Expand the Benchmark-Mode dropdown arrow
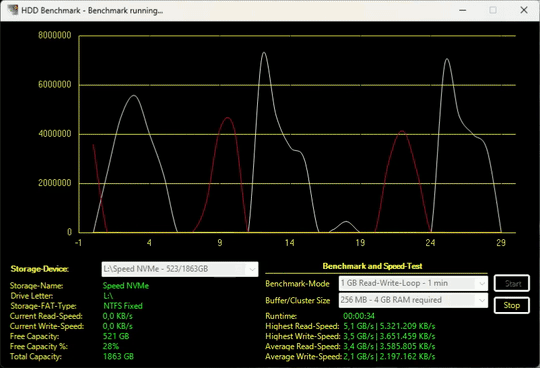540x368 pixels. click(x=481, y=283)
